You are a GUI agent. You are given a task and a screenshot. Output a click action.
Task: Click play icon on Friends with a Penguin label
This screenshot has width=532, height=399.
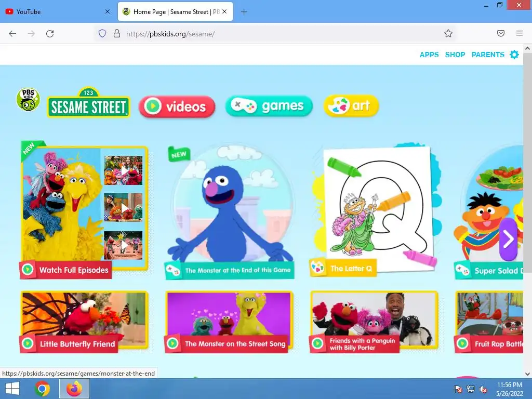[317, 343]
